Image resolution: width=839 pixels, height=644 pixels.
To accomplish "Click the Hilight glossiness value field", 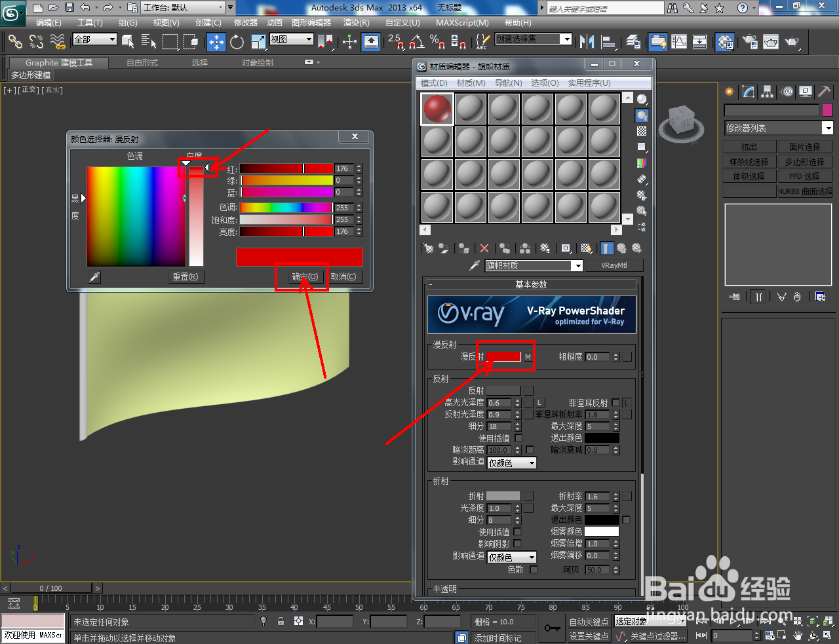I will [x=500, y=403].
